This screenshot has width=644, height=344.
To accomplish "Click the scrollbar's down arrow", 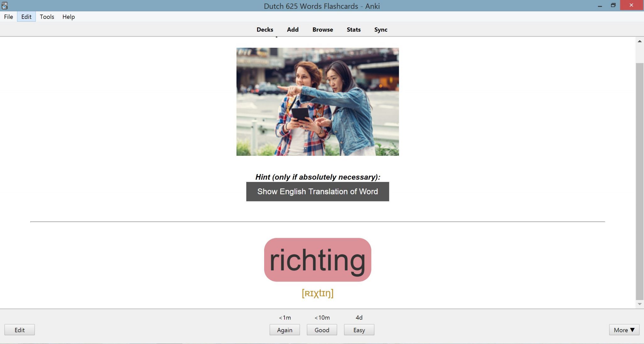I will [640, 303].
